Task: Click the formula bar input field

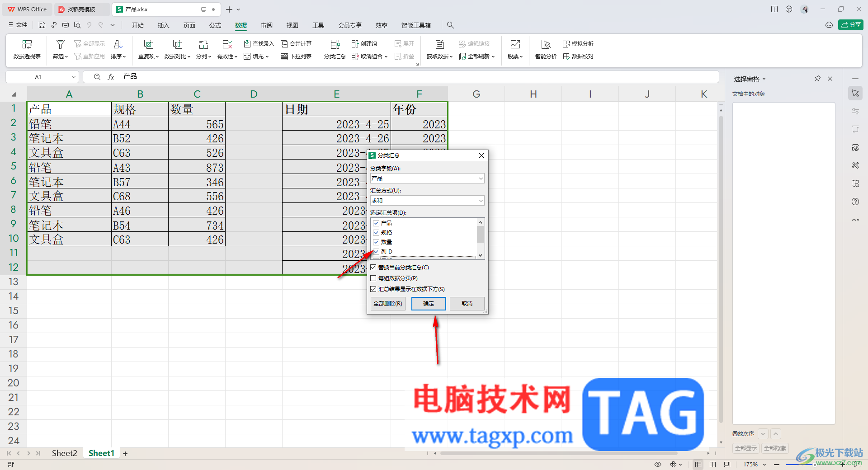Action: pyautogui.click(x=420, y=77)
